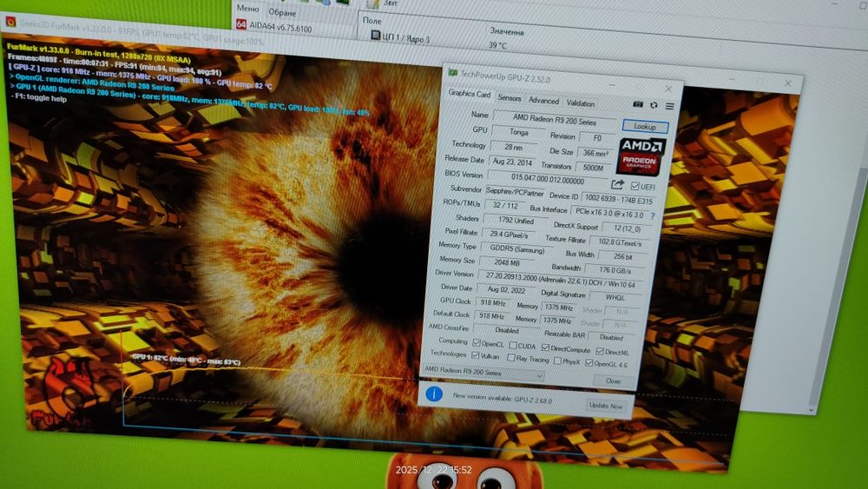This screenshot has width=868, height=489.
Task: Click the Memory Size value 2048 MB
Action: tap(507, 262)
